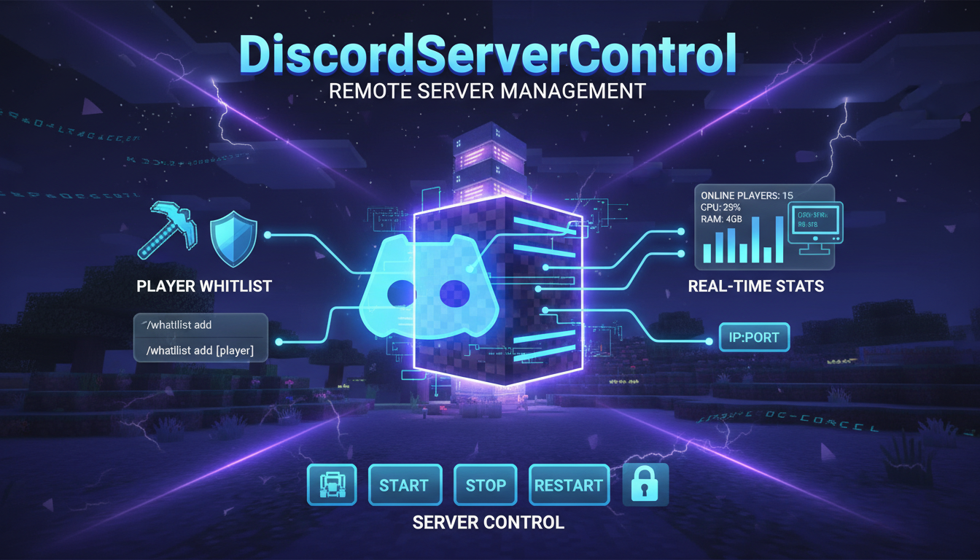The image size is (980, 560).
Task: Click the STOP server button
Action: [486, 485]
